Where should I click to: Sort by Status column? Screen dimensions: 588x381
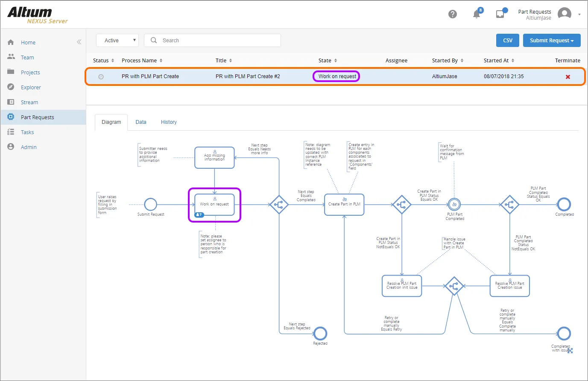[103, 61]
